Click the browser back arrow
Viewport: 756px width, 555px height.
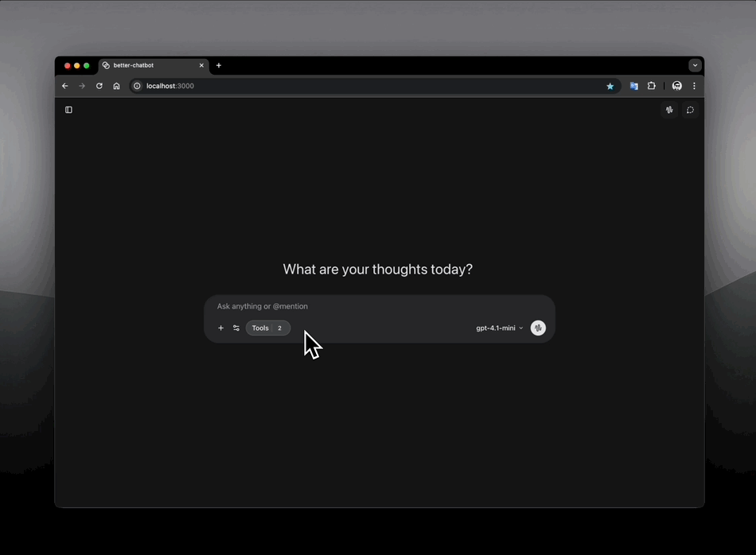click(x=65, y=86)
